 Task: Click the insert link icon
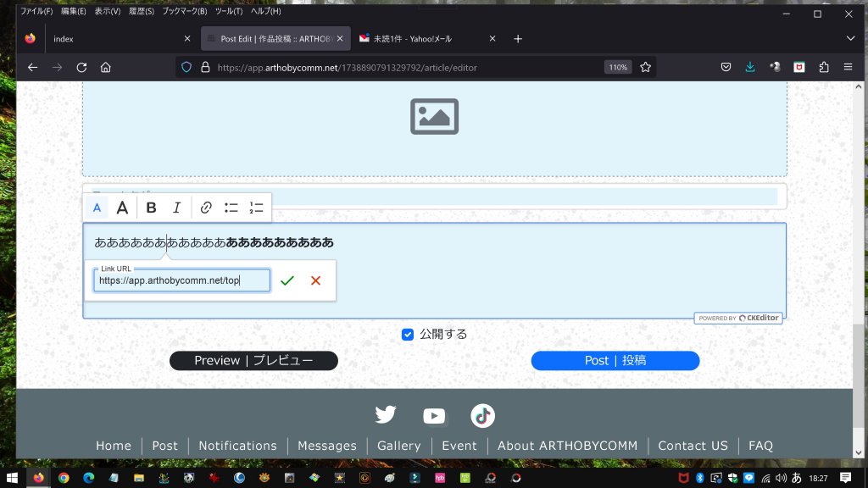pyautogui.click(x=206, y=208)
